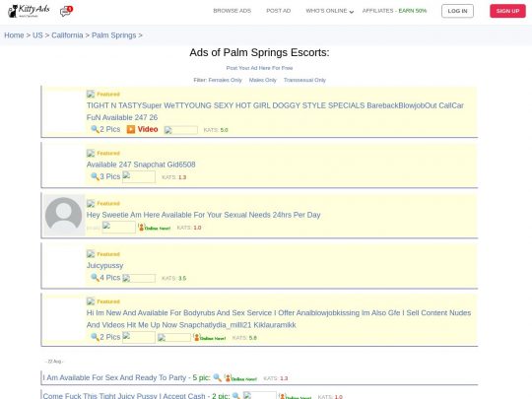The image size is (532, 399).
Task: Filter ads by Males Only
Action: pyautogui.click(x=263, y=80)
